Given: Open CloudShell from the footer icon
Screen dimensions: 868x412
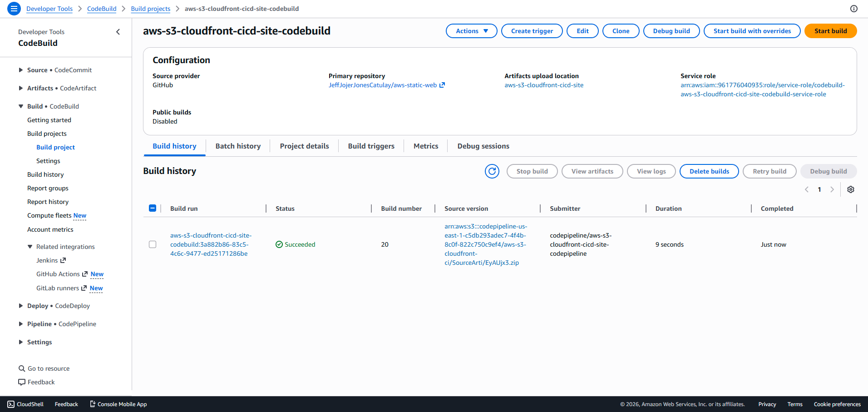Looking at the screenshot, I should 11,404.
